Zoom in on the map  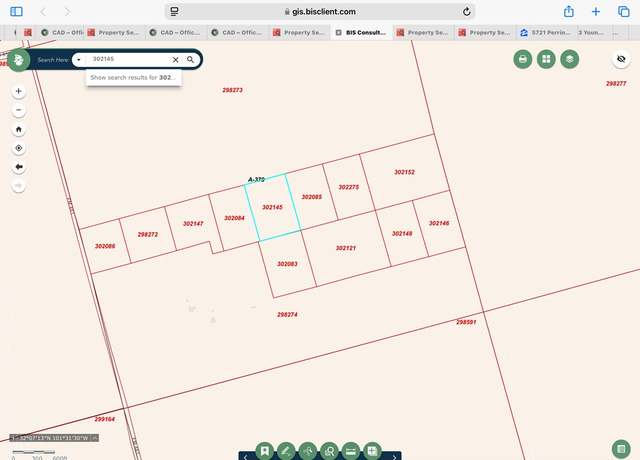(18, 91)
